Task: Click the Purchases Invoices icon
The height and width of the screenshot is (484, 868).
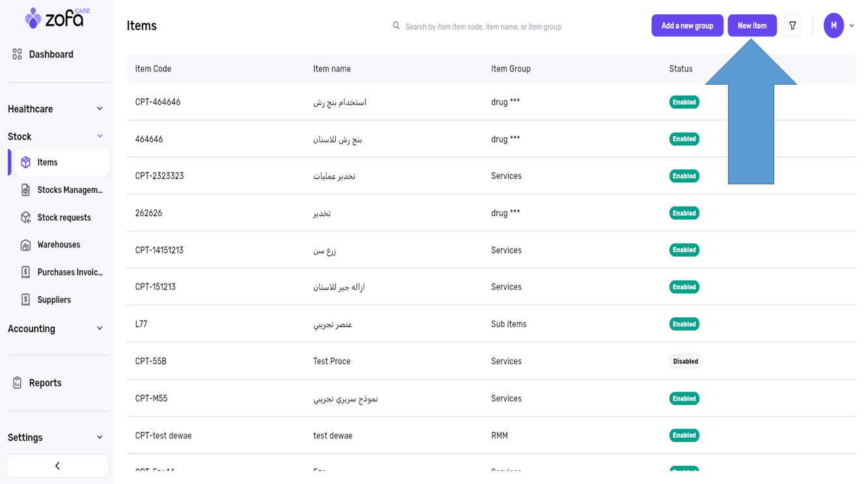Action: 26,272
